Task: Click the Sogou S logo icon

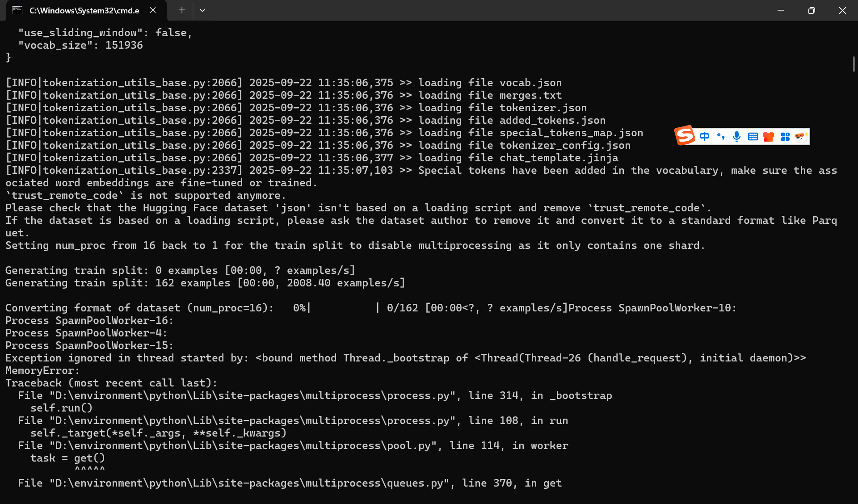Action: (685, 135)
